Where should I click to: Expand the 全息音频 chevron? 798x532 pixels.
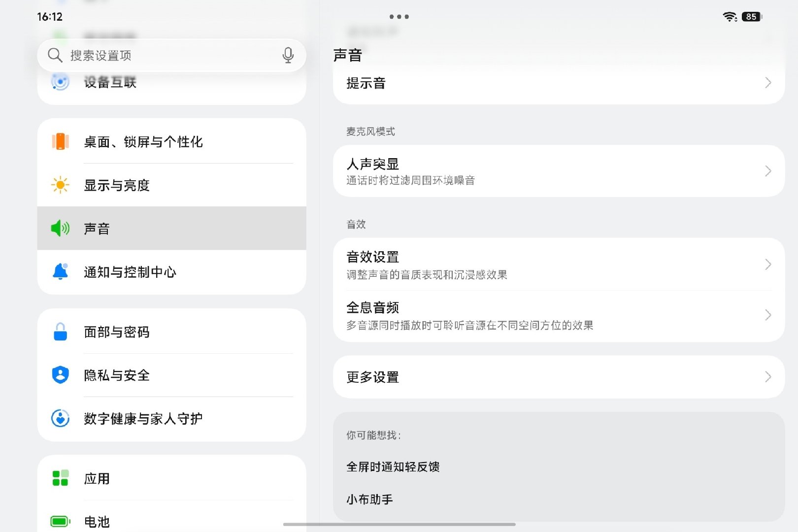768,315
